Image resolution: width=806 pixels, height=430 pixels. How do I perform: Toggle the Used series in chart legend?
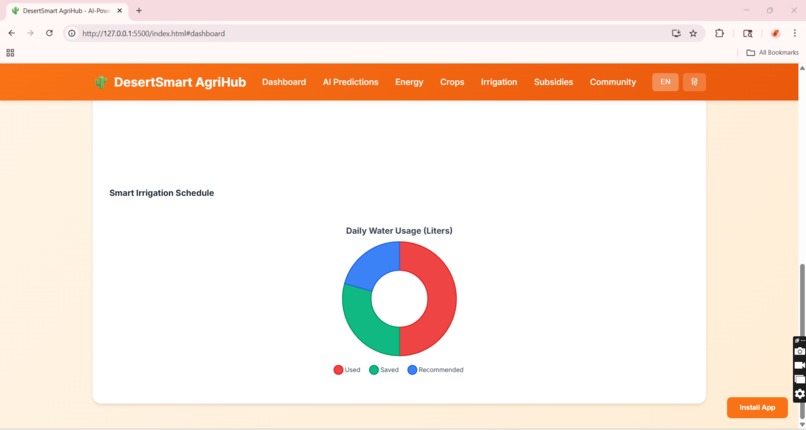[x=347, y=370]
